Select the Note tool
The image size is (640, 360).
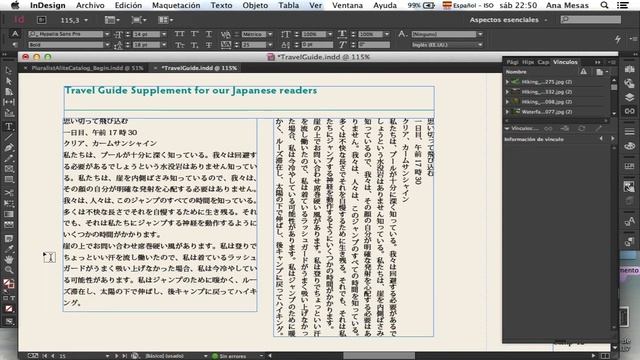pos(9,238)
